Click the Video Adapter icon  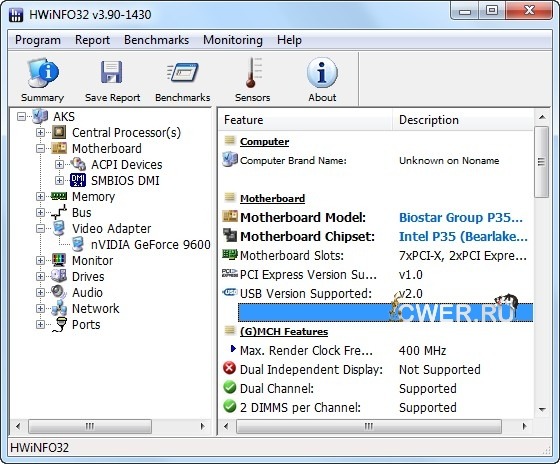pos(59,228)
